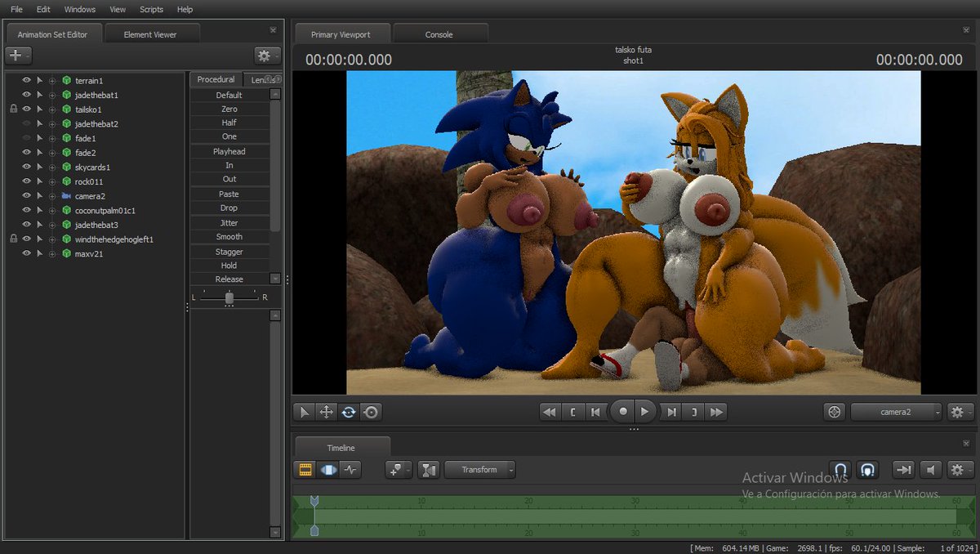Open the camera2 camera dropdown
This screenshot has width=980, height=554.
click(896, 413)
